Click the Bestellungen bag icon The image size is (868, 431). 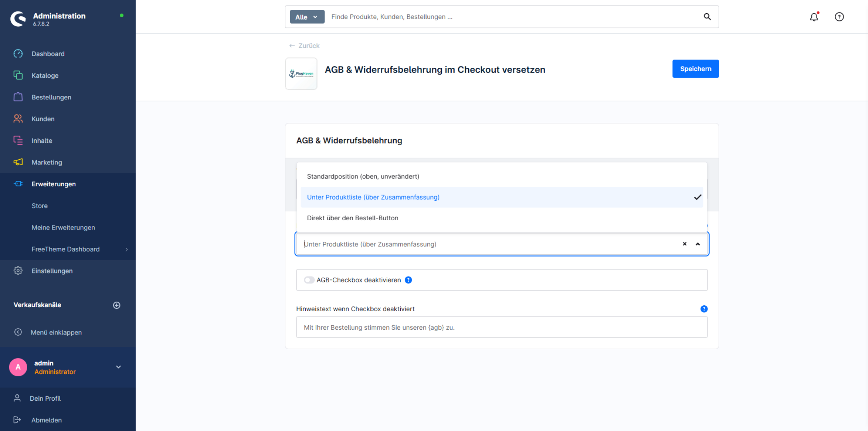18,97
